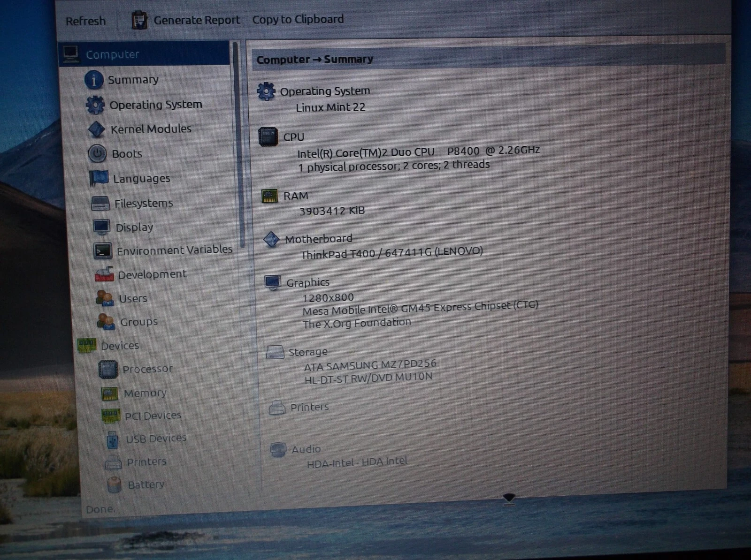Viewport: 751px width, 560px height.
Task: Click the Computer monitor icon in sidebar
Action: click(x=71, y=54)
